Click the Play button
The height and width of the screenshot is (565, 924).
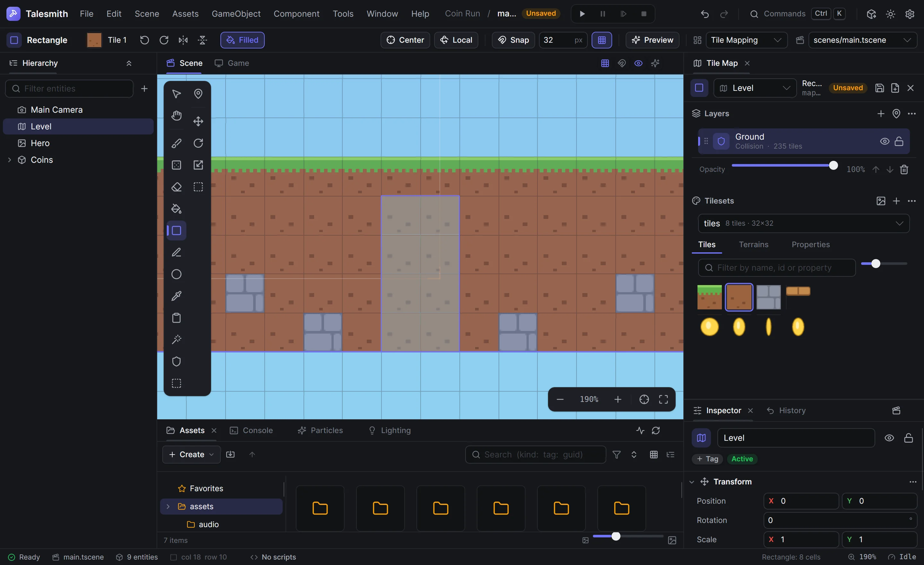coord(582,14)
